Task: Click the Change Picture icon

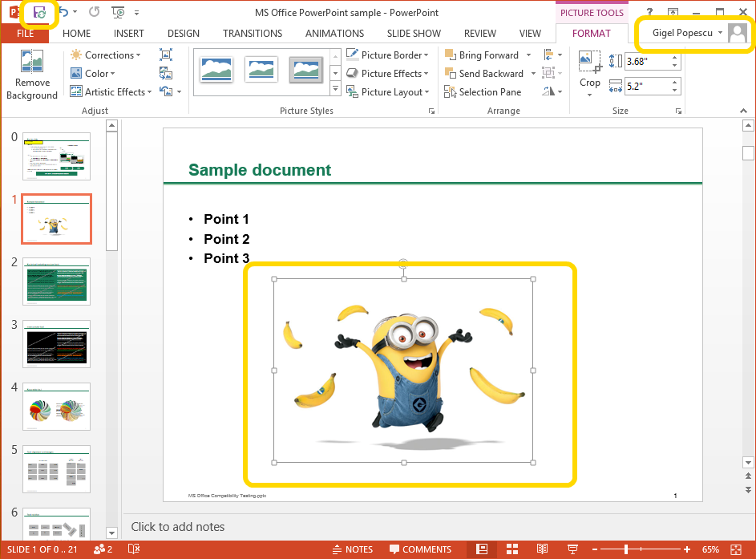Action: pos(166,73)
